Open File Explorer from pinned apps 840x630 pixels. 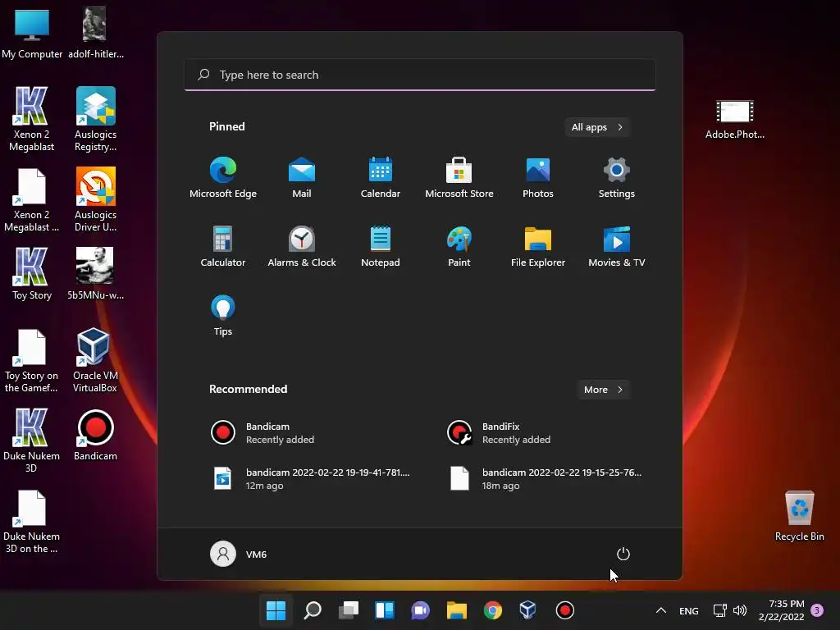(x=538, y=246)
